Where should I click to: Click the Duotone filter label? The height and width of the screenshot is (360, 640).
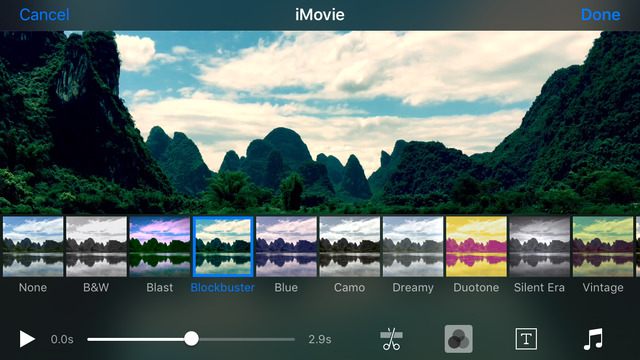(476, 287)
